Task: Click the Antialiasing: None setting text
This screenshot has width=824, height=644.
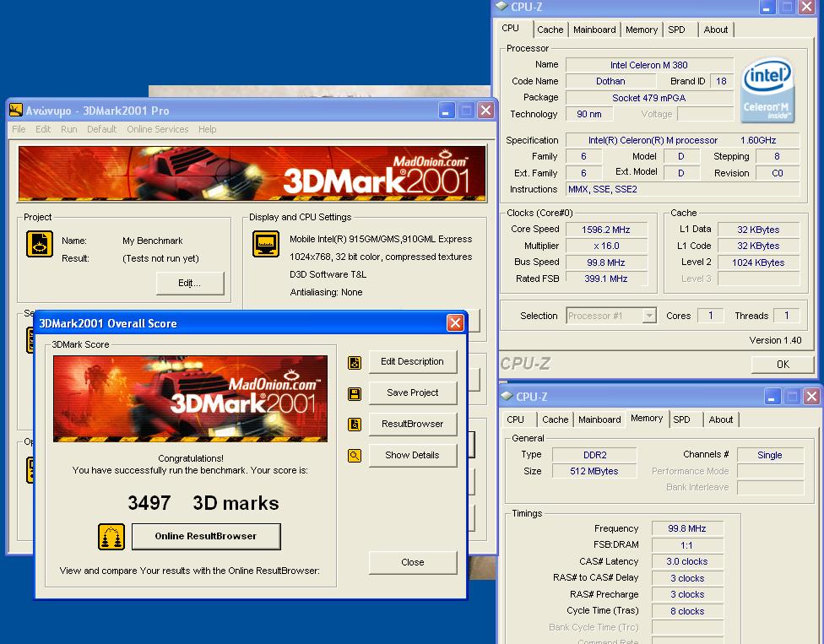Action: pos(327,293)
